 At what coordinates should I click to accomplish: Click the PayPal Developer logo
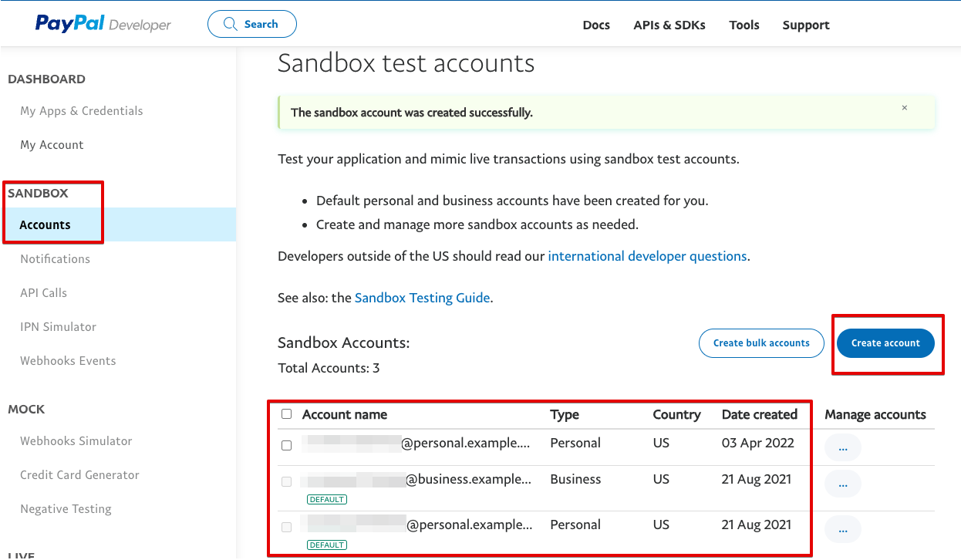coord(103,24)
